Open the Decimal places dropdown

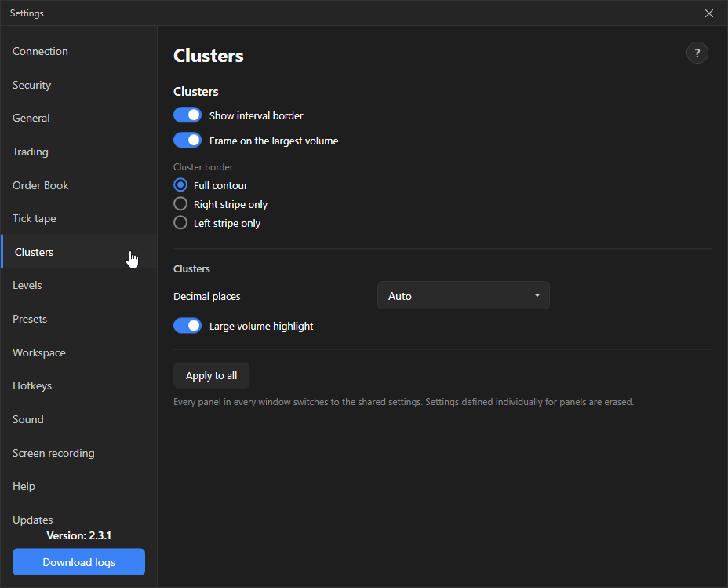[x=464, y=295]
